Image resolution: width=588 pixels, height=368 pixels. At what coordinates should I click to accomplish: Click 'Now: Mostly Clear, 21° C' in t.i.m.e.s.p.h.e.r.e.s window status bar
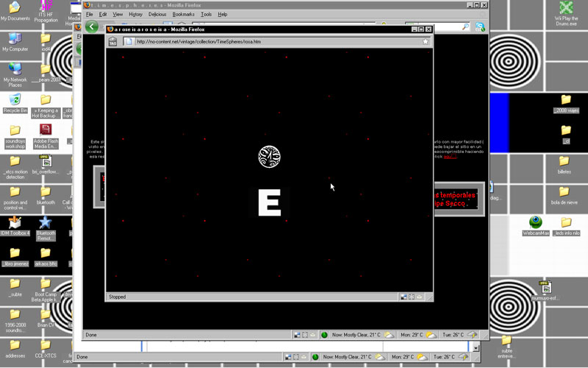pos(356,335)
